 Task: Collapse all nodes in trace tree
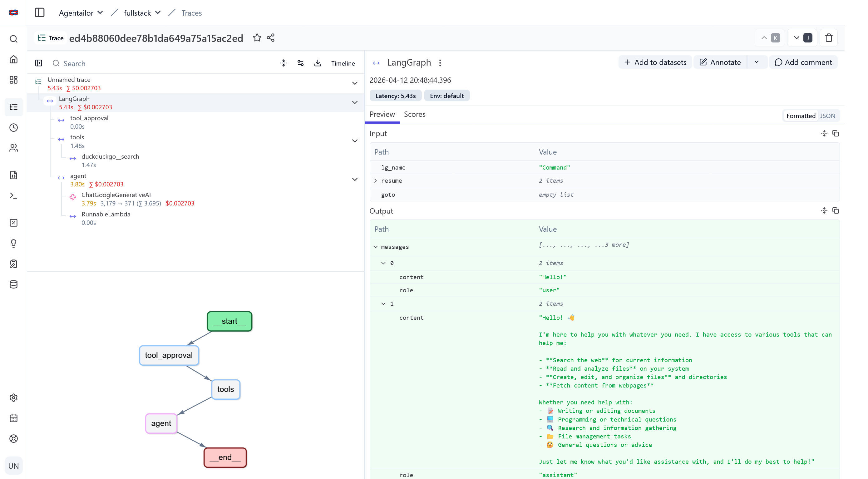coord(284,63)
